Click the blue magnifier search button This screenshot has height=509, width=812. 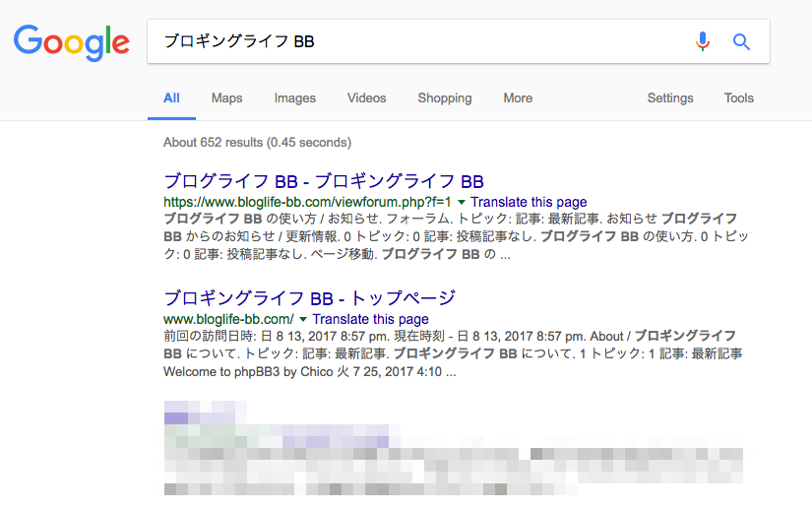[x=741, y=41]
